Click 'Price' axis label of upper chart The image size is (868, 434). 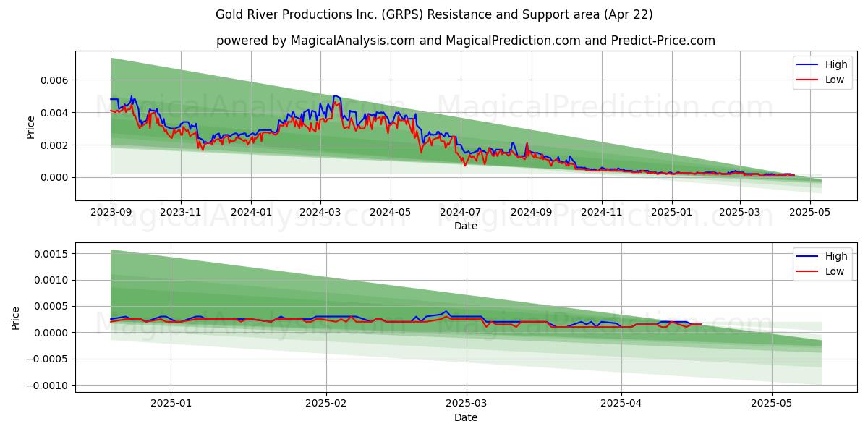[30, 126]
